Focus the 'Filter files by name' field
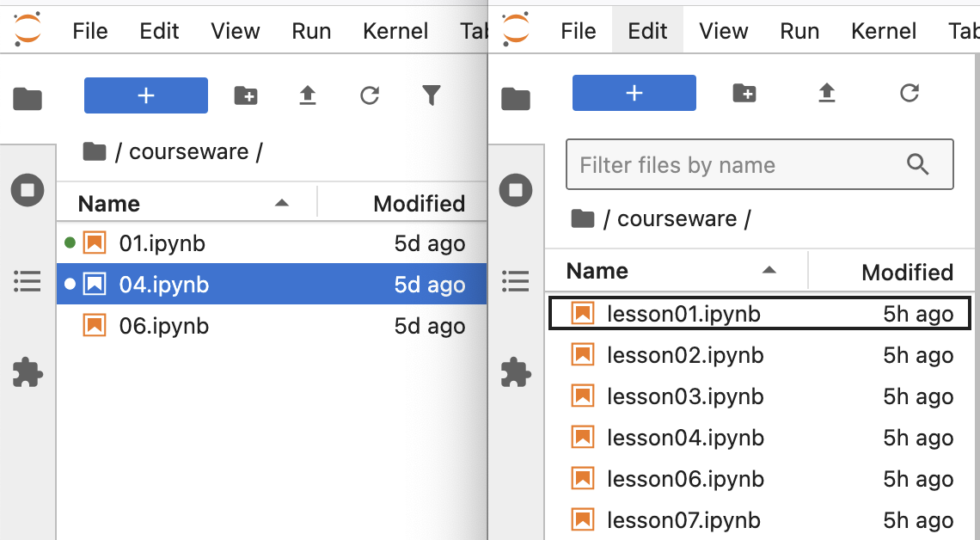980x540 pixels. [x=739, y=164]
